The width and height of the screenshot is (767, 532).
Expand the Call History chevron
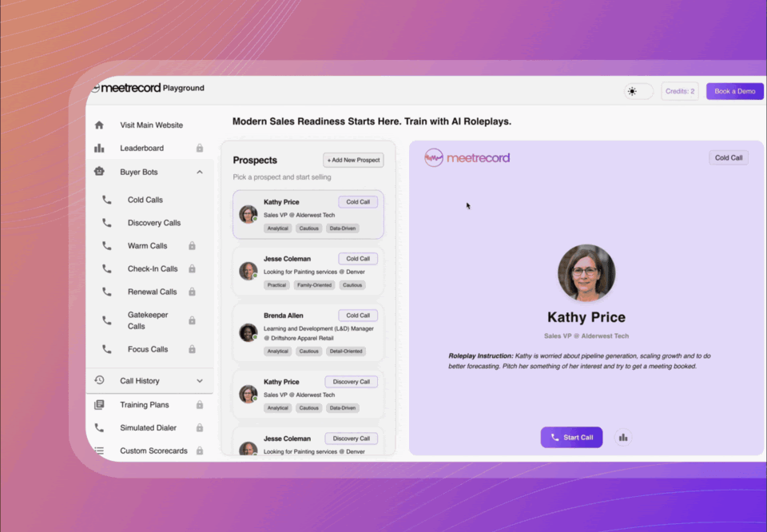[x=200, y=381]
